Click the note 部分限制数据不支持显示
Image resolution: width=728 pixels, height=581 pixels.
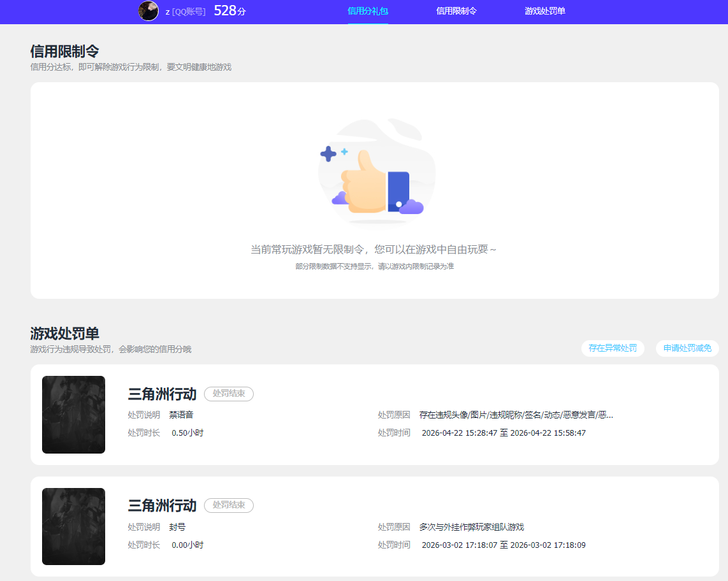tap(375, 266)
